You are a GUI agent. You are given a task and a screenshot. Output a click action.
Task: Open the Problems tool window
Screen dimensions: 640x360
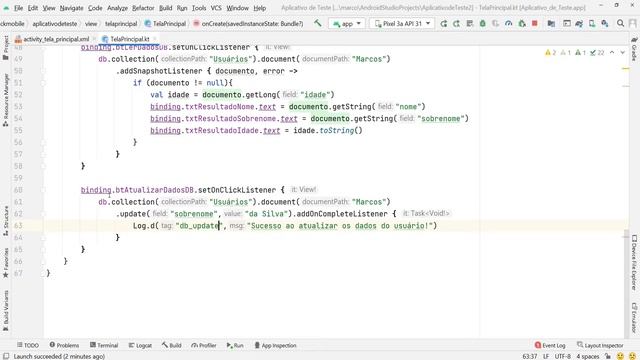click(x=64, y=345)
